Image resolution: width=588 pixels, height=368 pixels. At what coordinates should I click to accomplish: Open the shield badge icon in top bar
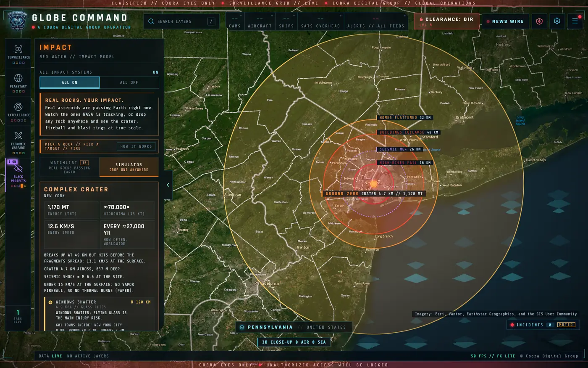(x=539, y=21)
